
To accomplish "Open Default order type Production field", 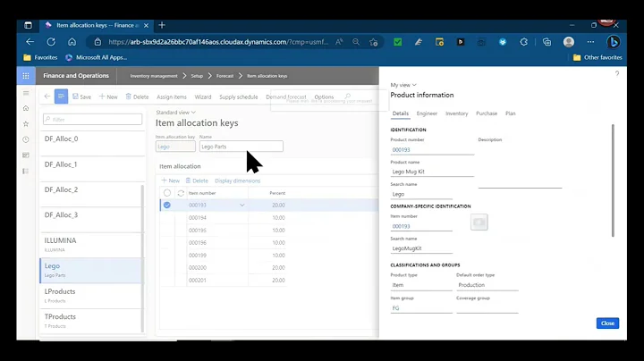I will (x=487, y=285).
